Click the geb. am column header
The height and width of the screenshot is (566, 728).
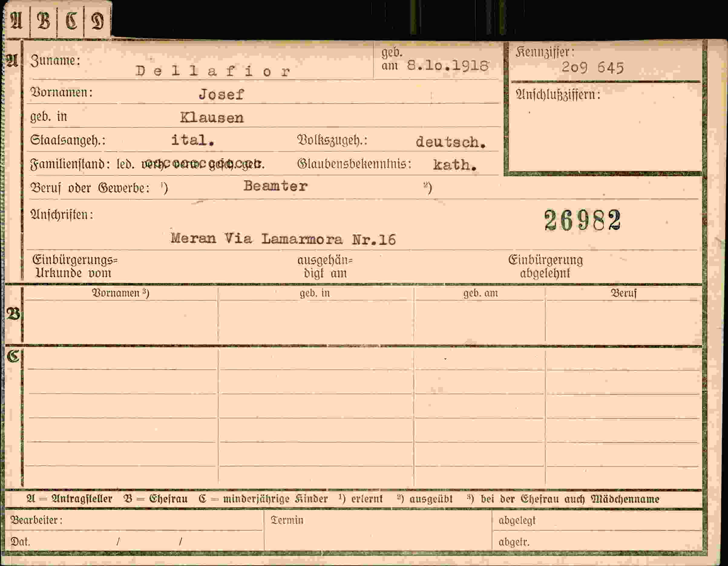pos(480,293)
